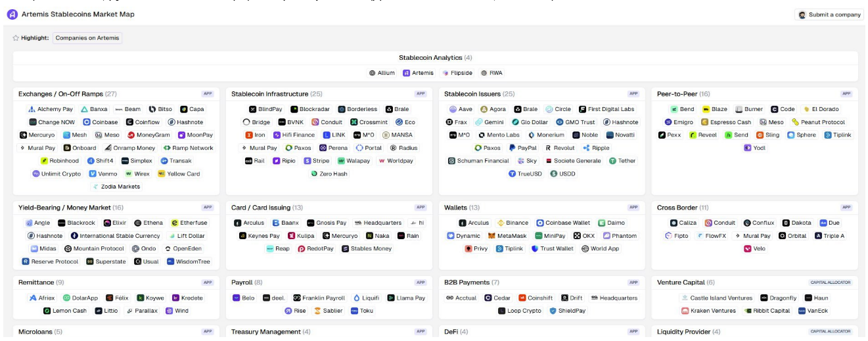Click the Robinhood company chip
This screenshot has height=341, width=868.
pyautogui.click(x=60, y=160)
